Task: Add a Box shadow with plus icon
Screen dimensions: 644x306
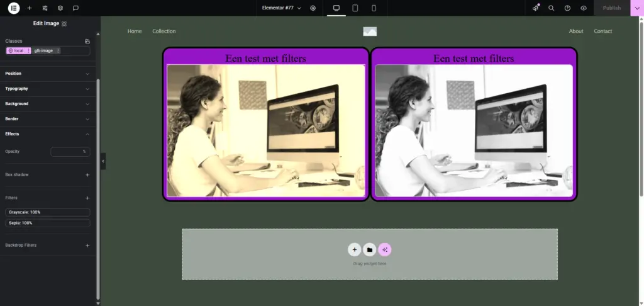Action: click(x=87, y=175)
